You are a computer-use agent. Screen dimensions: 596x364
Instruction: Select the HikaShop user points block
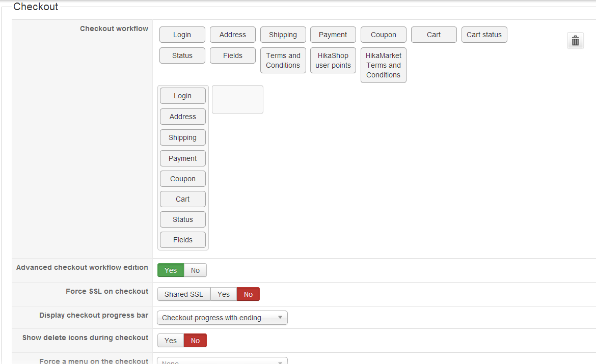point(333,61)
